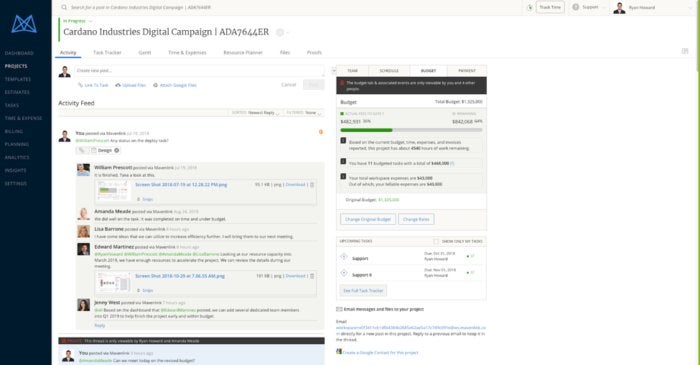Open Analytics in the sidebar
The height and width of the screenshot is (365, 700).
coord(17,158)
